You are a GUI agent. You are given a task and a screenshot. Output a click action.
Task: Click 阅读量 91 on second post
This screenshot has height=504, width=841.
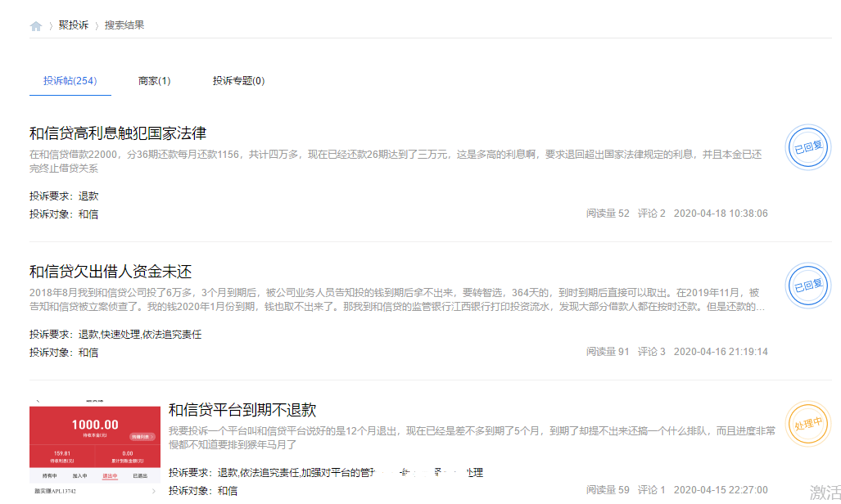coord(608,352)
